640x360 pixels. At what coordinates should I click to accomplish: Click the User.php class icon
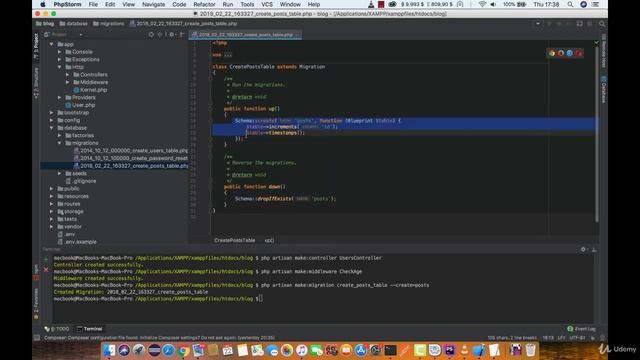click(68, 105)
